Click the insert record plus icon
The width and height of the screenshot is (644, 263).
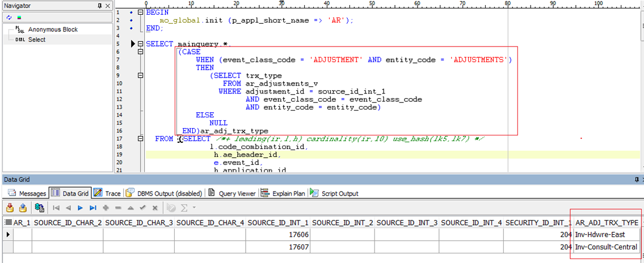coord(106,208)
